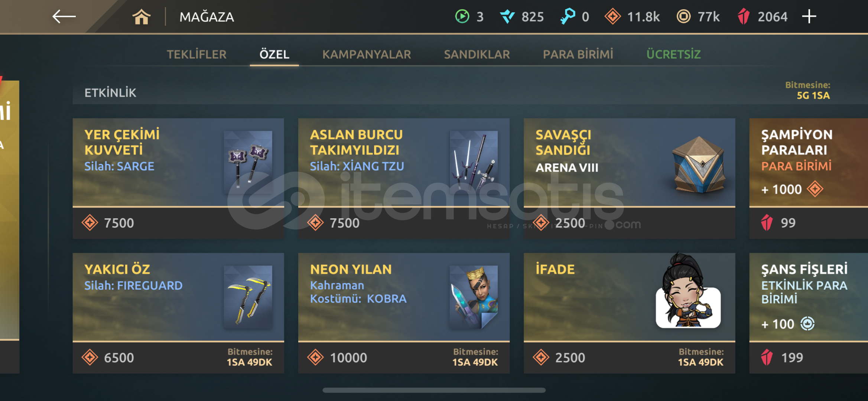Buy Yer Çekimi Kuvveti for 7500

pos(178,223)
